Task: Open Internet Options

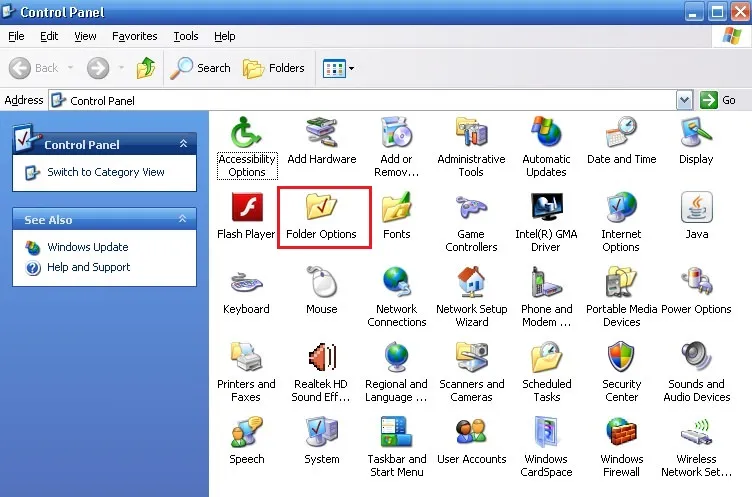Action: [621, 222]
